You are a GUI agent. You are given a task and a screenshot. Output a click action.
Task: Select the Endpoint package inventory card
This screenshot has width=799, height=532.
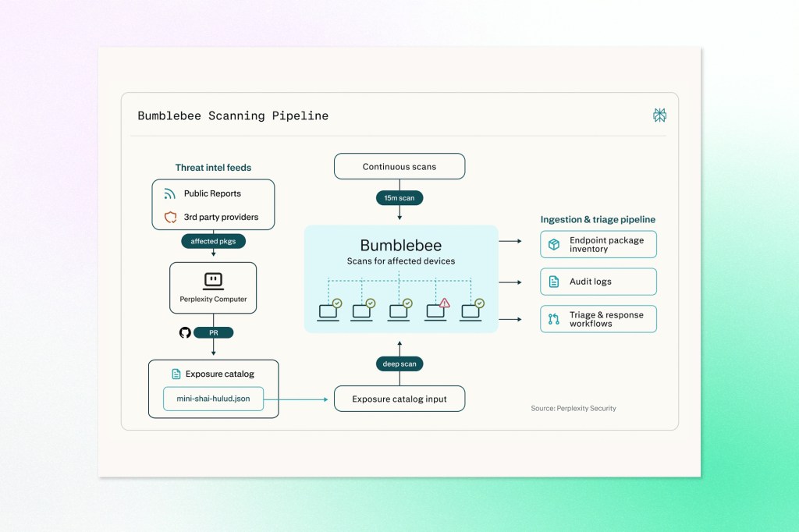(x=598, y=245)
